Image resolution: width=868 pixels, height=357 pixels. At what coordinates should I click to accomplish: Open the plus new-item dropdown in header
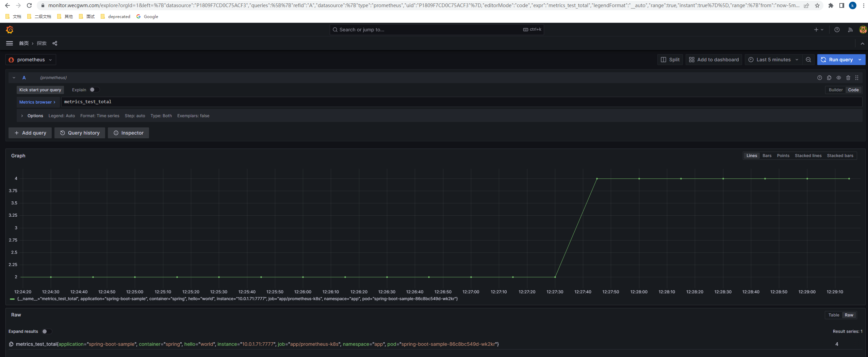[818, 30]
